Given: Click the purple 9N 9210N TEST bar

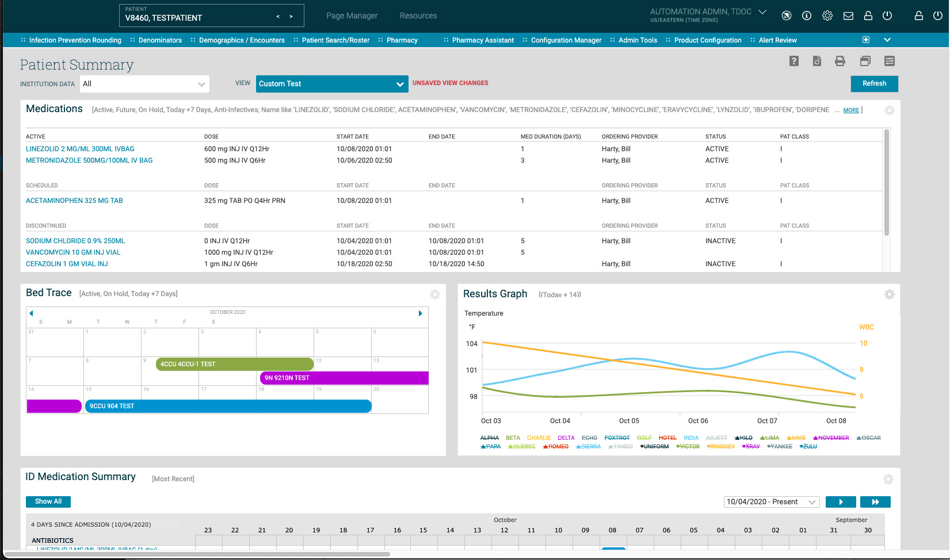Looking at the screenshot, I should click(x=344, y=378).
